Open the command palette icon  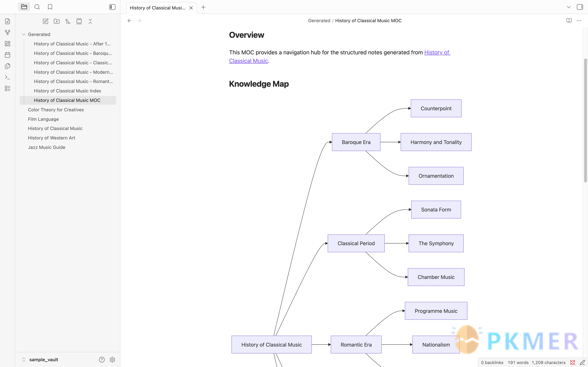pos(8,77)
